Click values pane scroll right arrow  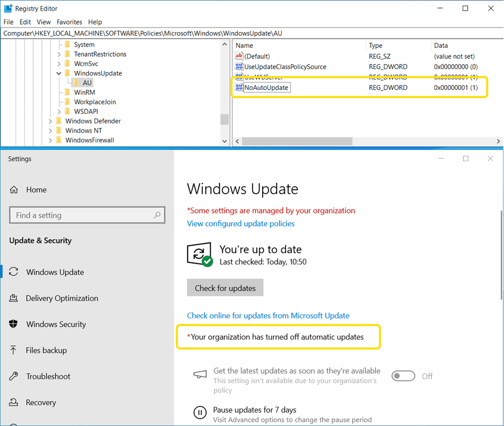498,141
